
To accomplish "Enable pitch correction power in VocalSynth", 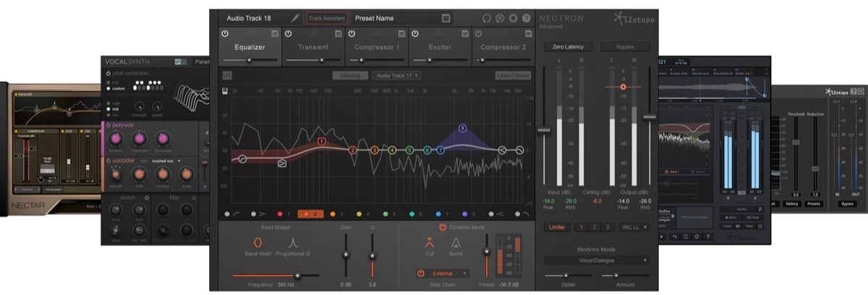I will pos(109,74).
